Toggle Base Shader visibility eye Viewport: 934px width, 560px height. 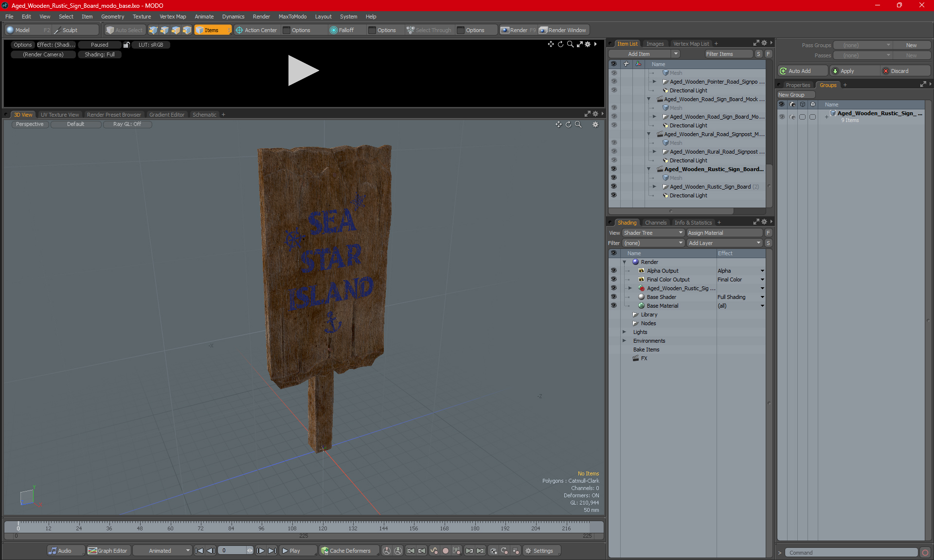point(613,297)
